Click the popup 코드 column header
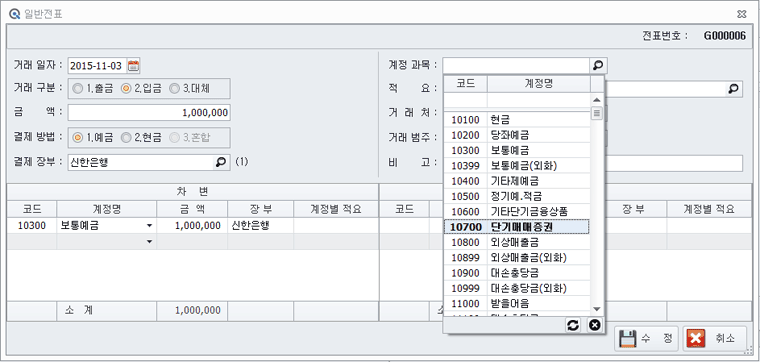This screenshot has width=760, height=362. coord(466,83)
